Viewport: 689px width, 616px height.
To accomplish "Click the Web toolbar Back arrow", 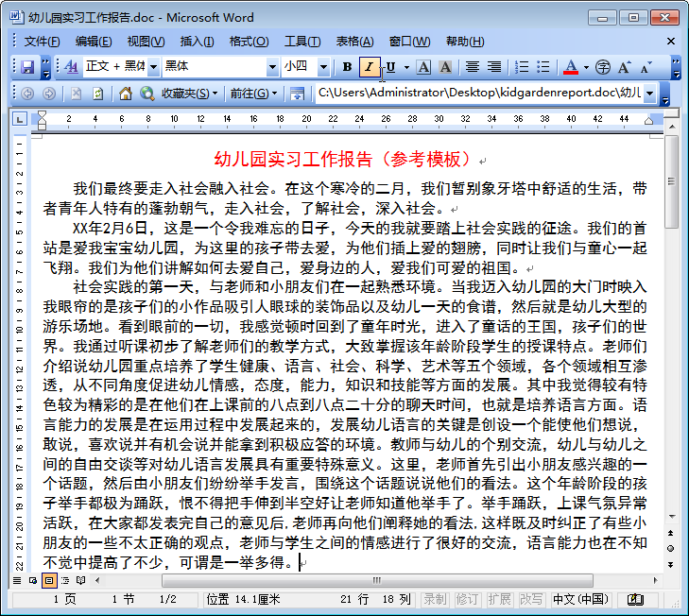I will tap(27, 94).
